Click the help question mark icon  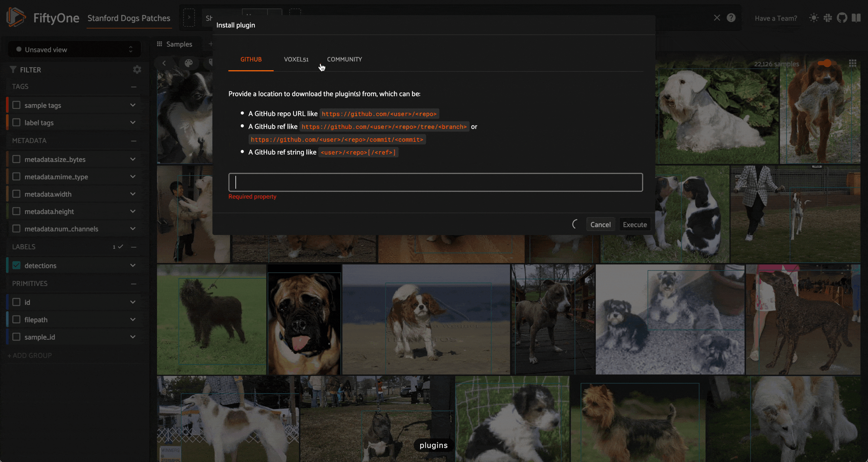pyautogui.click(x=731, y=18)
